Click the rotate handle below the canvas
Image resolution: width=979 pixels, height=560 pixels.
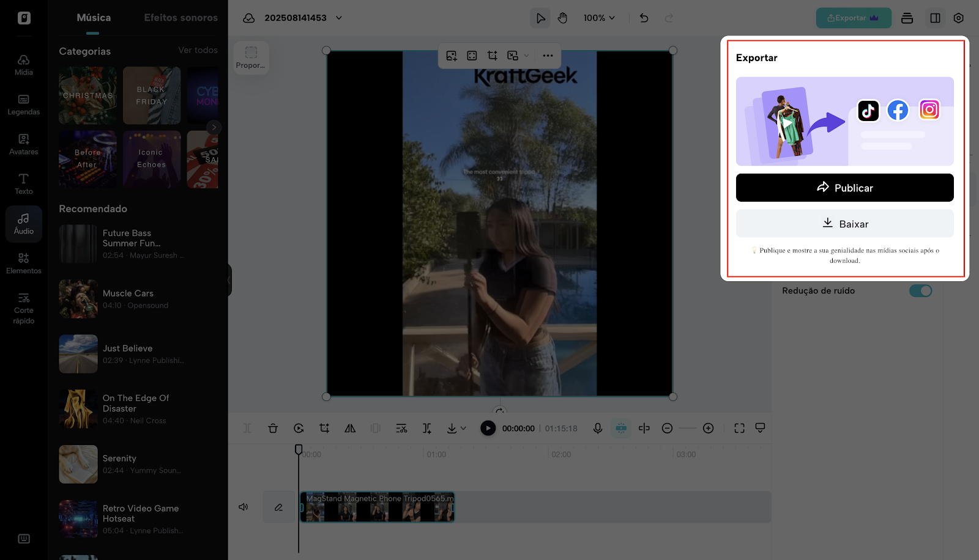pyautogui.click(x=500, y=411)
